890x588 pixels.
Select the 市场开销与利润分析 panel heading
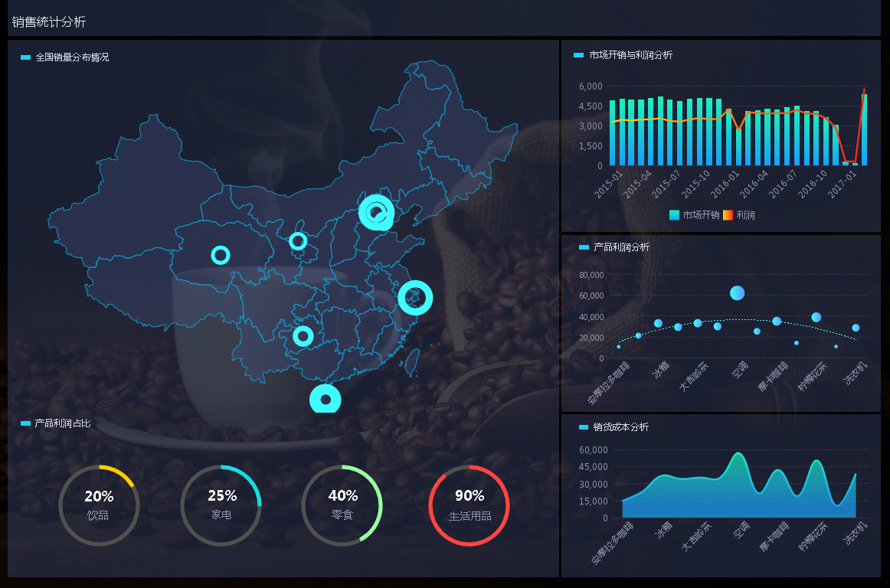(x=630, y=55)
